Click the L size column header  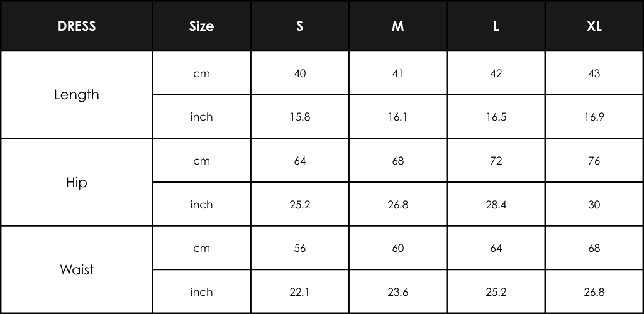coord(496,26)
